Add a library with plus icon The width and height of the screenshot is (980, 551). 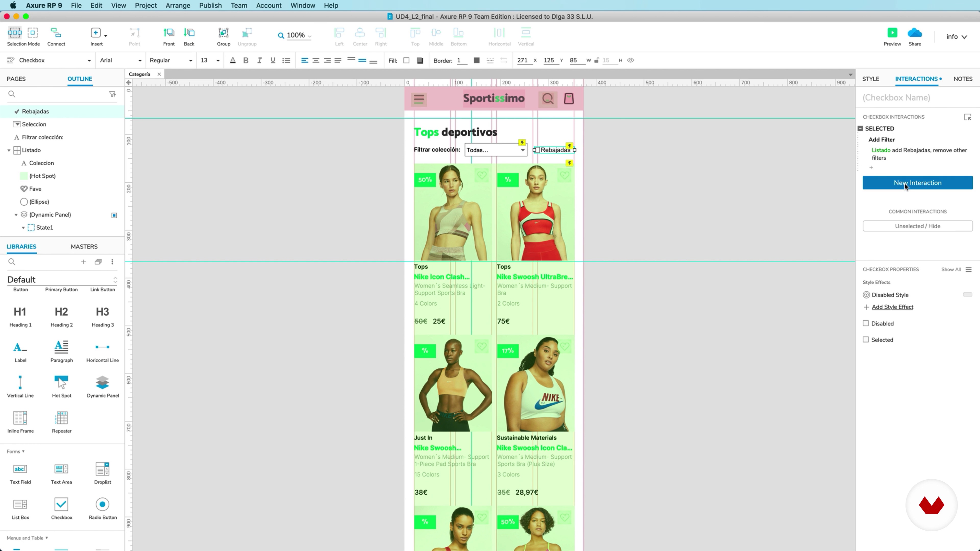pos(83,262)
